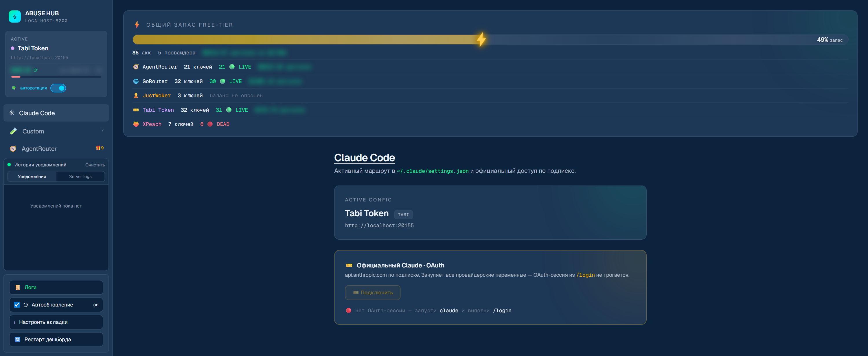Click the pencil icon beside Custom
This screenshot has width=868, height=356.
click(14, 131)
